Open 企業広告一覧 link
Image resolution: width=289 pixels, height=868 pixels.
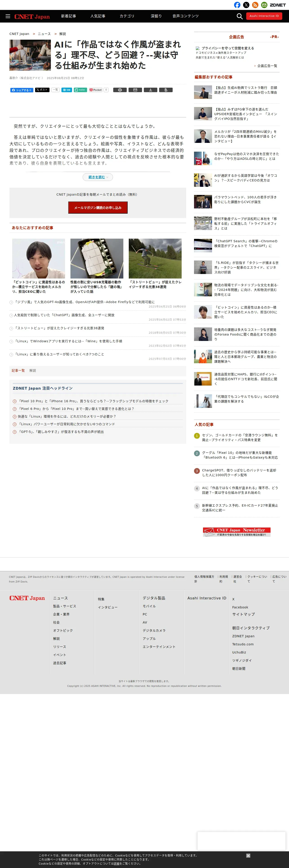point(267,66)
